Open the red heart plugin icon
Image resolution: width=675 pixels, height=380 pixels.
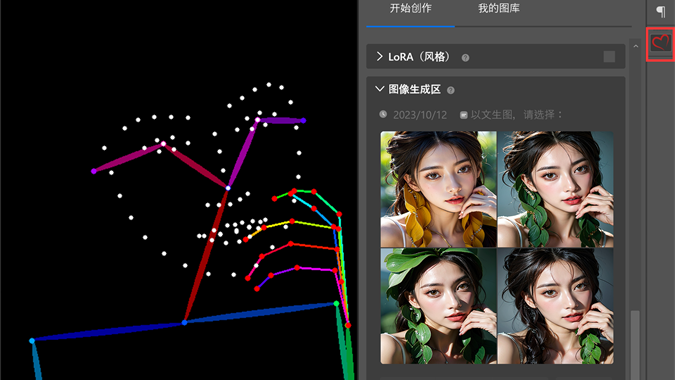[x=660, y=43]
